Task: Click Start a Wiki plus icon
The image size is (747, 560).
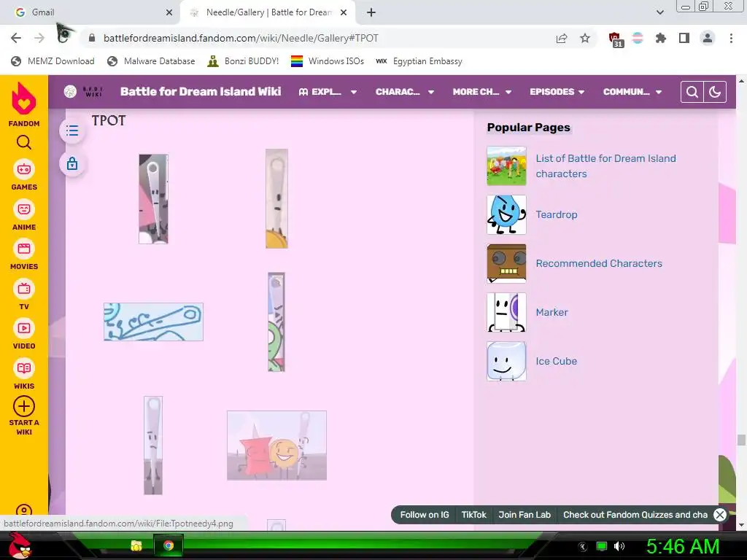Action: (x=24, y=407)
